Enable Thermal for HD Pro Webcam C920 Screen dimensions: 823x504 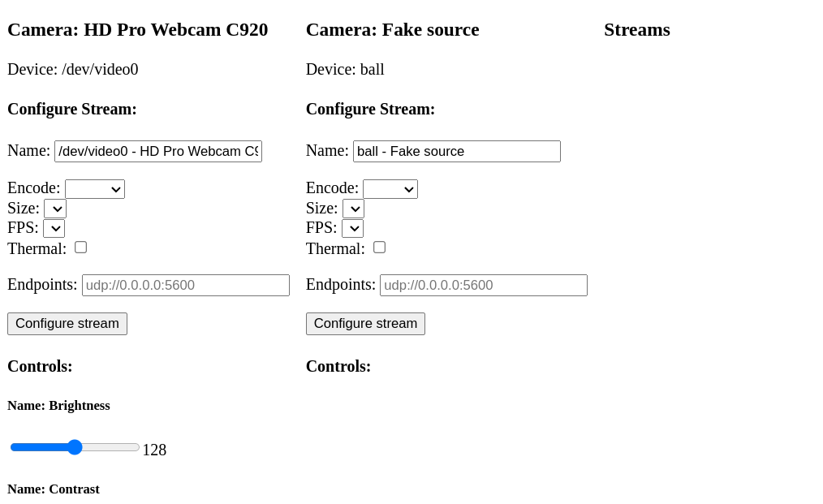coord(80,247)
